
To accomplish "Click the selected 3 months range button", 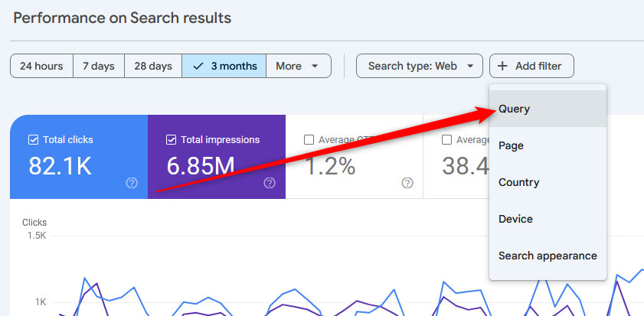I will pos(224,66).
